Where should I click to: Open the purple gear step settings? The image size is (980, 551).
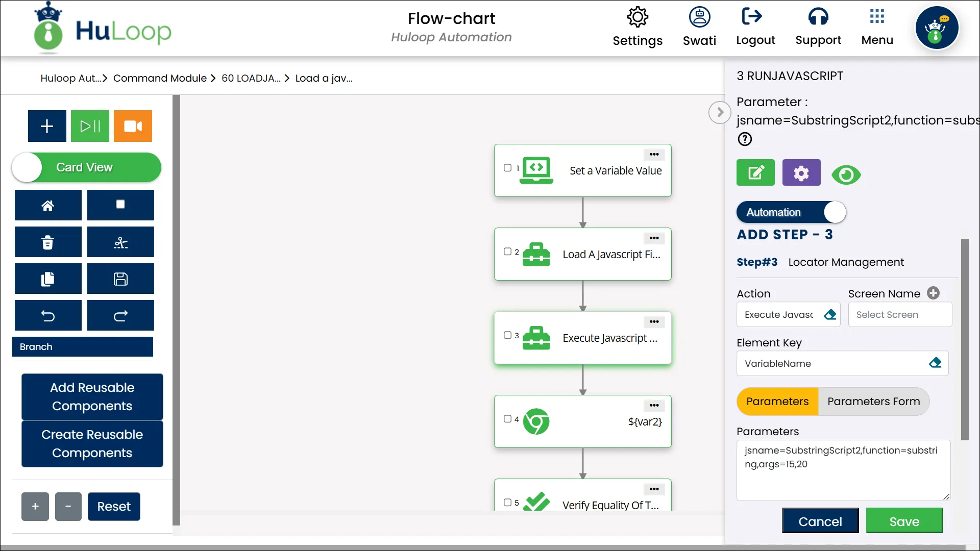(801, 173)
